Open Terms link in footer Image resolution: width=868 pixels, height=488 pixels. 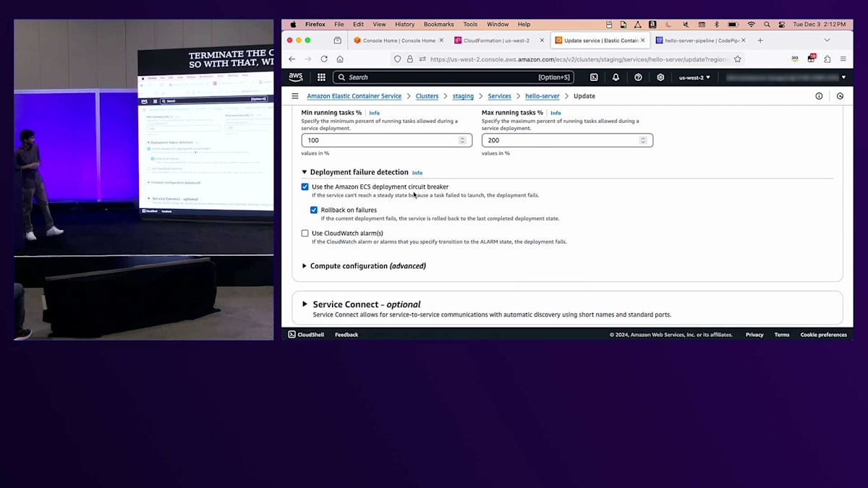pyautogui.click(x=782, y=335)
